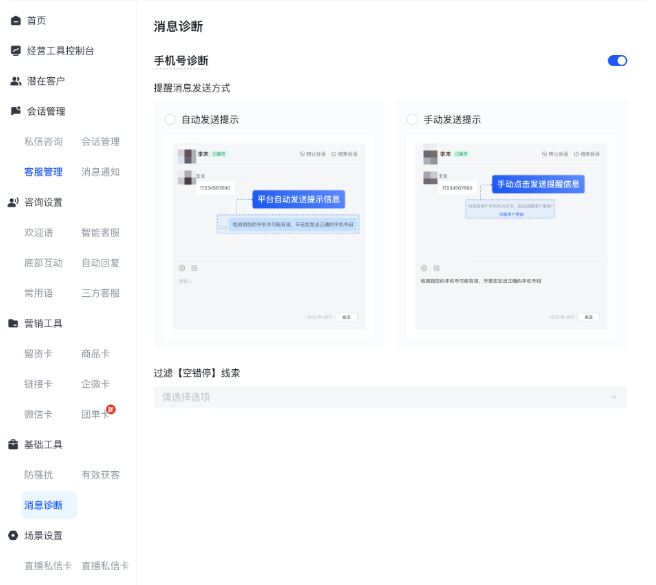Open 欢迎语 settings

pyautogui.click(x=38, y=233)
